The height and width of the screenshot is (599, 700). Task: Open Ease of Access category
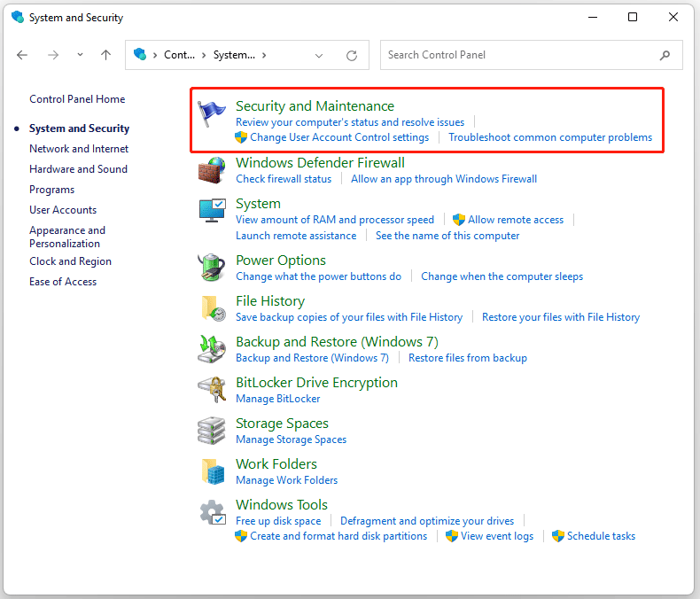coord(63,282)
